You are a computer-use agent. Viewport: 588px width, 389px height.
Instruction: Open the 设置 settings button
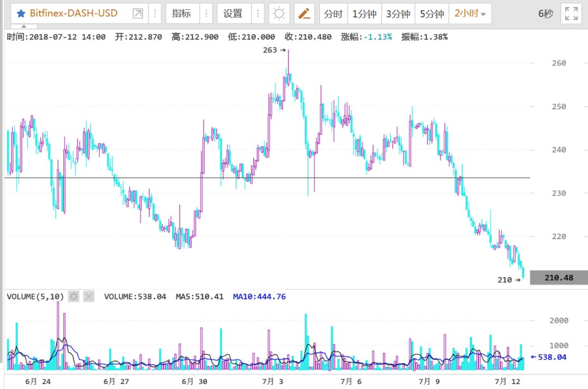tap(233, 14)
